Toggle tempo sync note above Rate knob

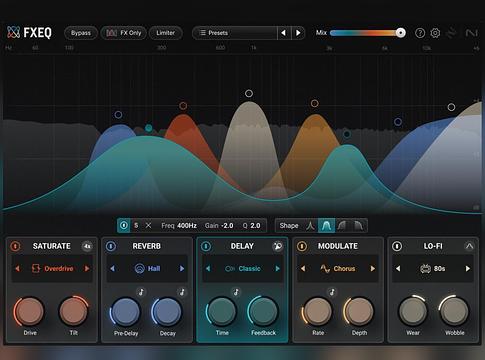[332, 292]
